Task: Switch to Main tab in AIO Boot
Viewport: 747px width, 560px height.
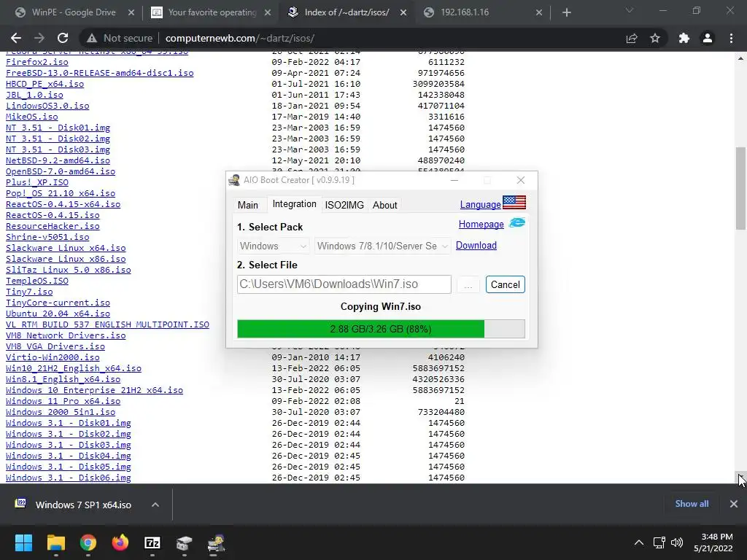Action: (x=248, y=205)
